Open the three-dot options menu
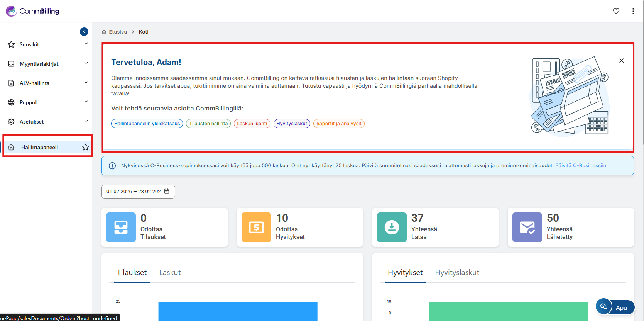 633,11
